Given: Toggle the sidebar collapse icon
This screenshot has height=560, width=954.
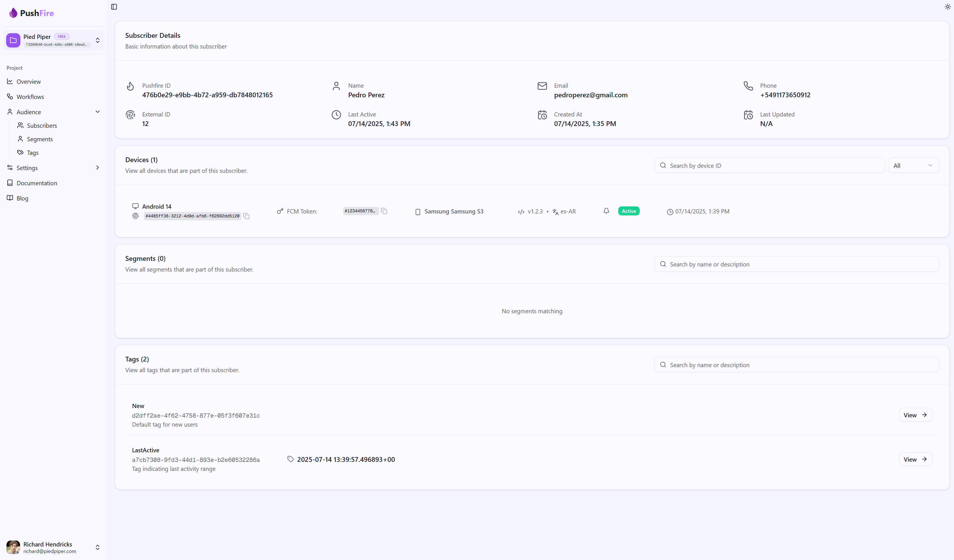Looking at the screenshot, I should pyautogui.click(x=114, y=7).
